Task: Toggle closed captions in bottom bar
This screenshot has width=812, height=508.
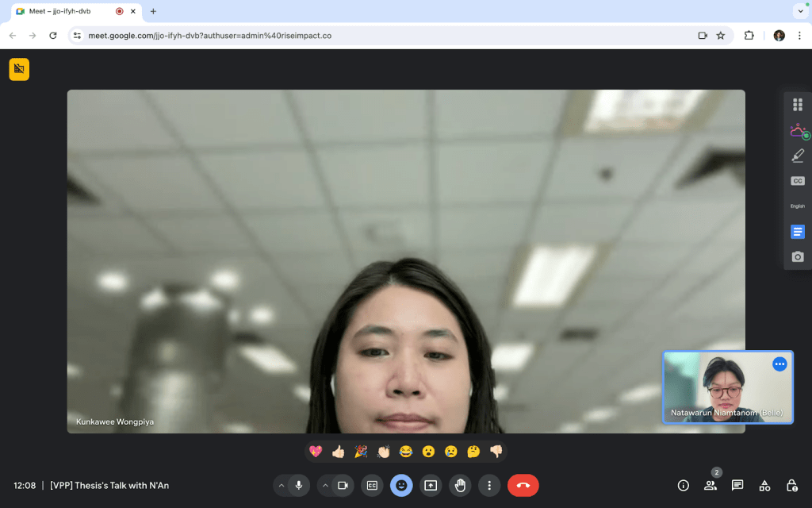Action: (x=372, y=485)
